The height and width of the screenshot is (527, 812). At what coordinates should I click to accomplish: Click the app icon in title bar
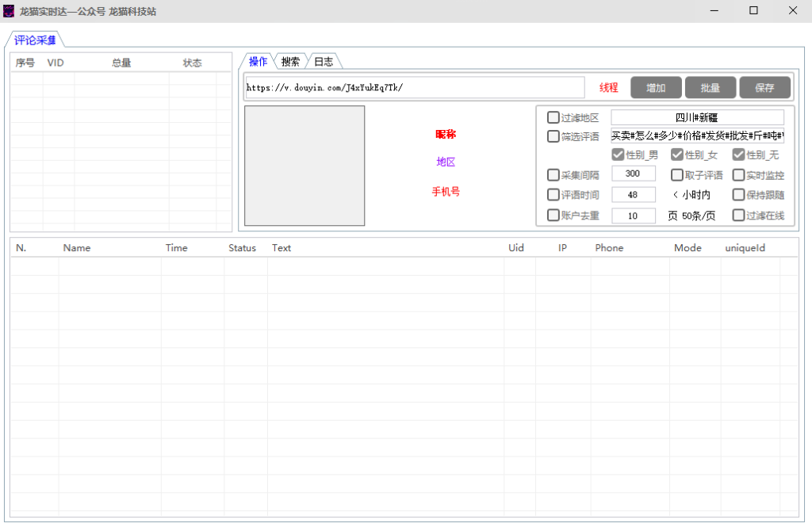click(x=9, y=11)
